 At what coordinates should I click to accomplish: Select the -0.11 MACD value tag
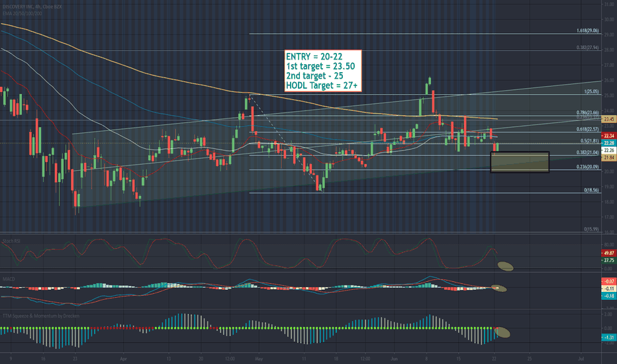click(x=609, y=289)
